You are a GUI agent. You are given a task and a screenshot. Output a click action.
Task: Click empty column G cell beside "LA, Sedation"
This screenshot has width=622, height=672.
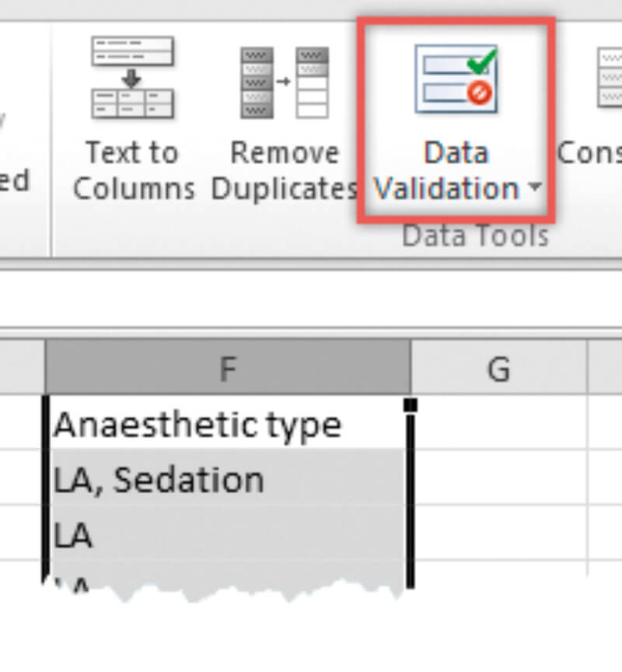click(498, 479)
